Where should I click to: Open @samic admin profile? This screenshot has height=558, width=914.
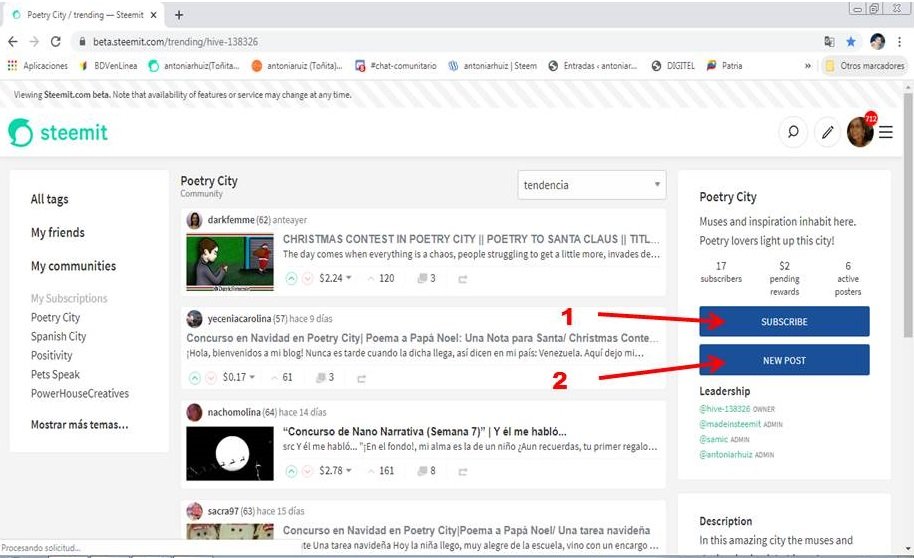click(x=713, y=439)
